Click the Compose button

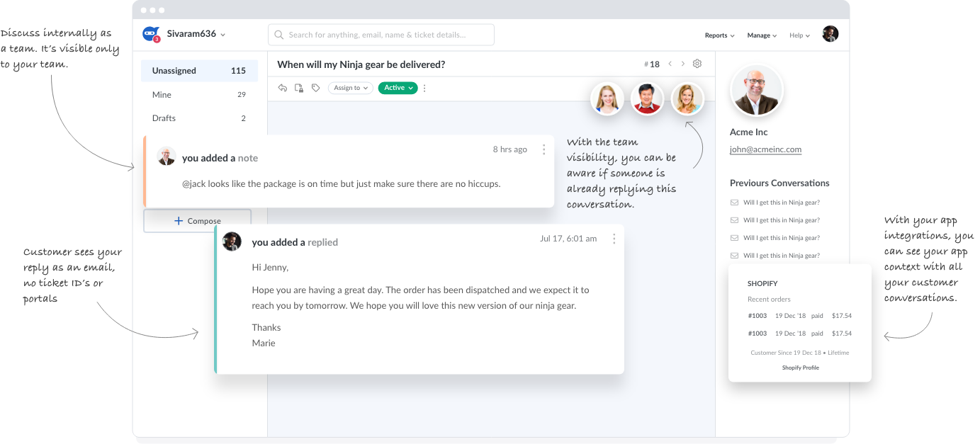[x=198, y=221]
